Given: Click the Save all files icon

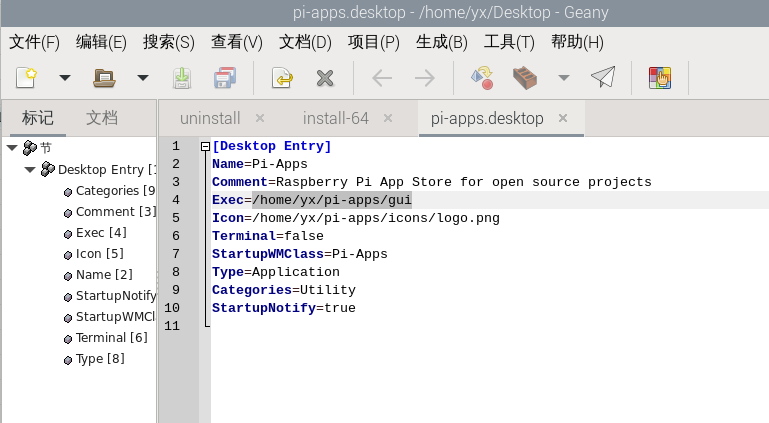Looking at the screenshot, I should click(225, 78).
